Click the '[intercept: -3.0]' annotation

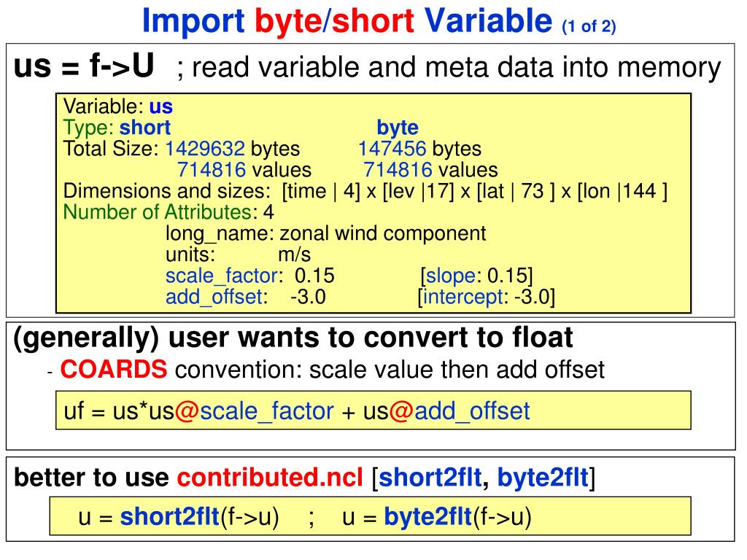tap(487, 297)
